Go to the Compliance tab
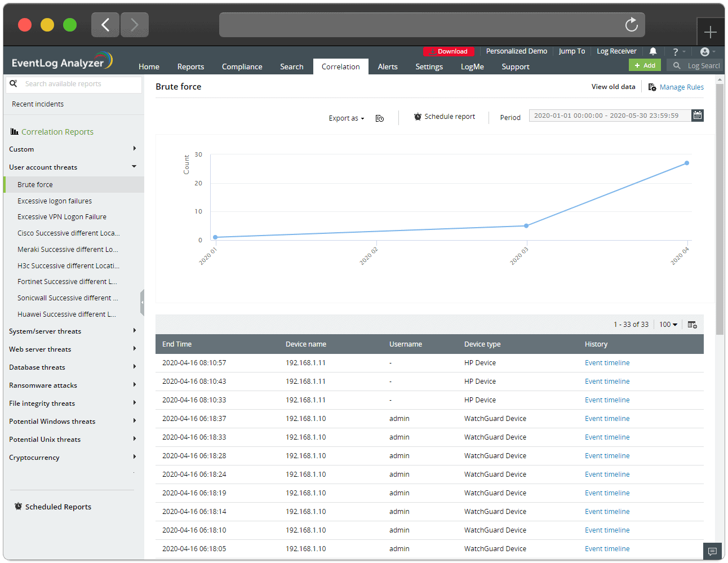728x563 pixels. pos(242,67)
